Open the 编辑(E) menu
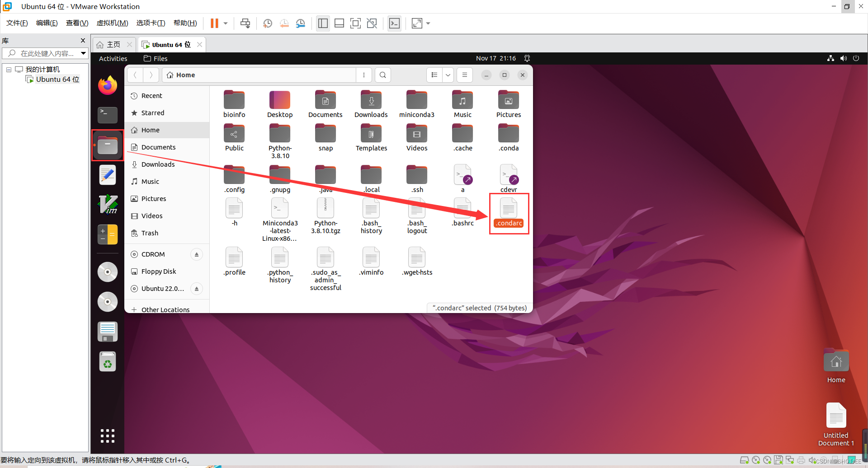868x468 pixels. pyautogui.click(x=47, y=23)
